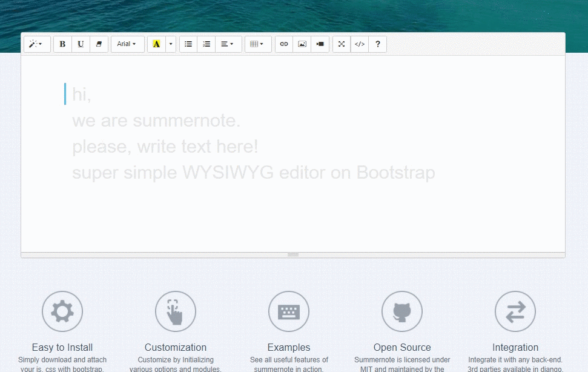Open the help dialog with the question mark

pyautogui.click(x=377, y=44)
